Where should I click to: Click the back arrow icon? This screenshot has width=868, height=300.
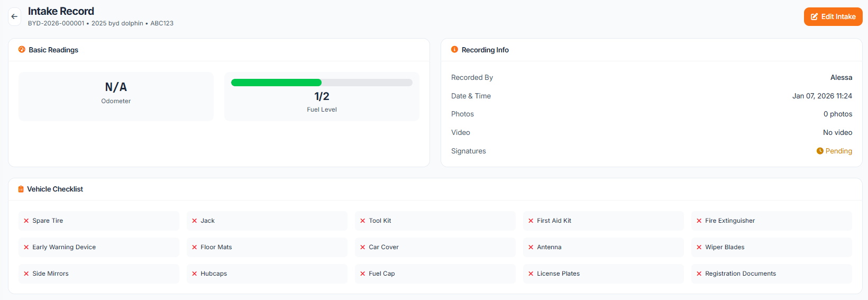(x=14, y=16)
